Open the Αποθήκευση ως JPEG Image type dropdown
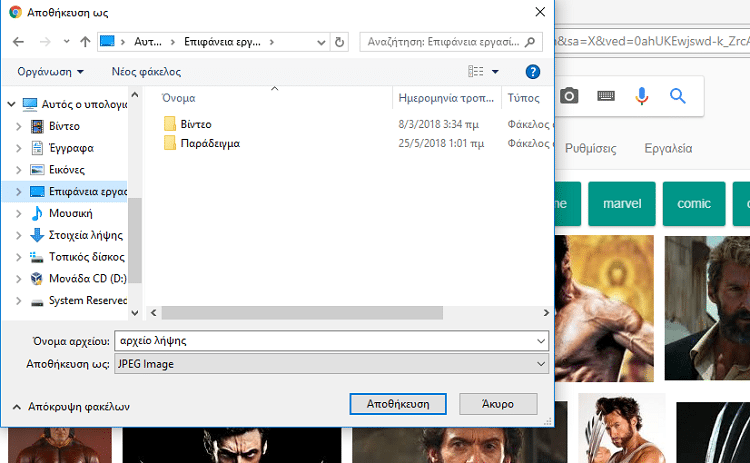 [331, 364]
